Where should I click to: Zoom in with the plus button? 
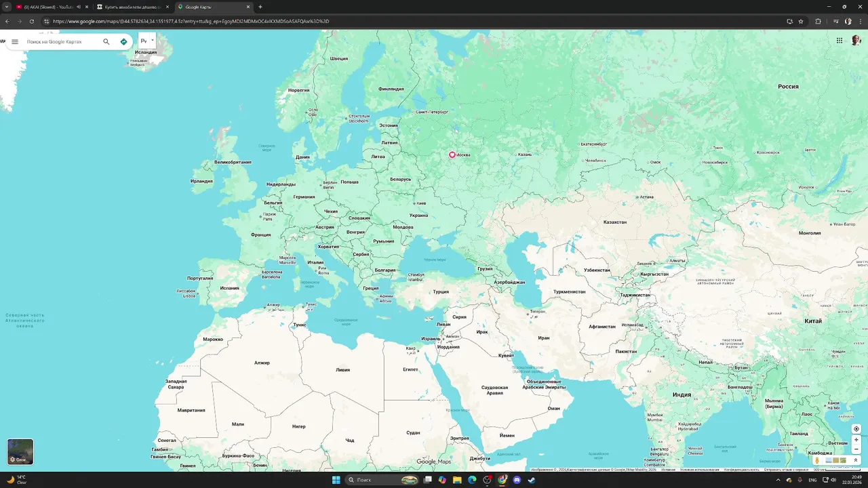click(856, 440)
